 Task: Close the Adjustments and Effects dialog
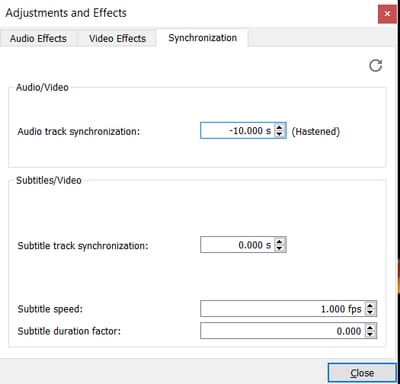pos(387,14)
